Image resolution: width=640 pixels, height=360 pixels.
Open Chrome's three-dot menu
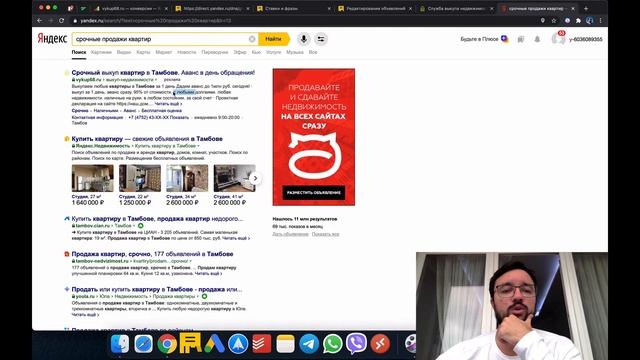(x=600, y=20)
